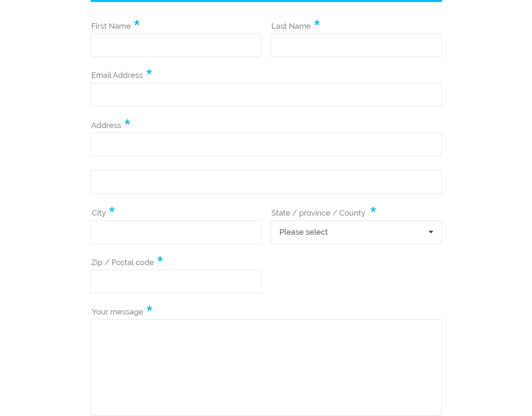Click into the Email Address field

click(266, 94)
